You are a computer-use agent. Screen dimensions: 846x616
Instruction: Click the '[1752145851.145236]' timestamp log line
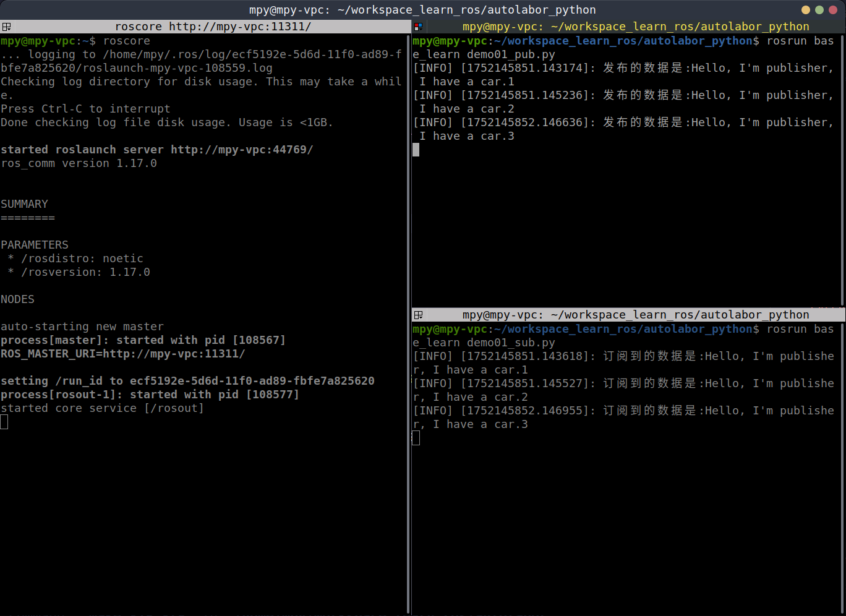tap(623, 95)
